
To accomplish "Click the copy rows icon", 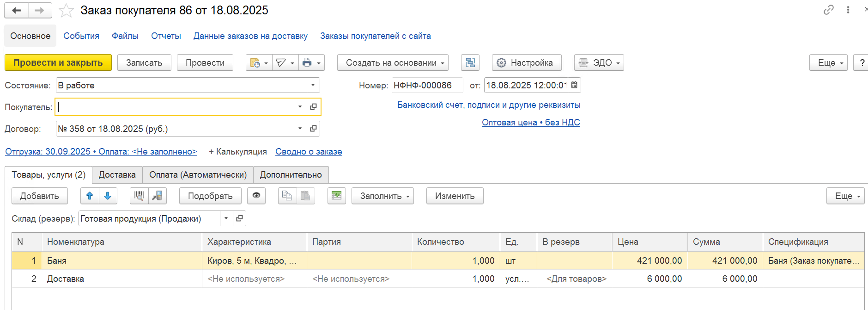I will pos(287,196).
